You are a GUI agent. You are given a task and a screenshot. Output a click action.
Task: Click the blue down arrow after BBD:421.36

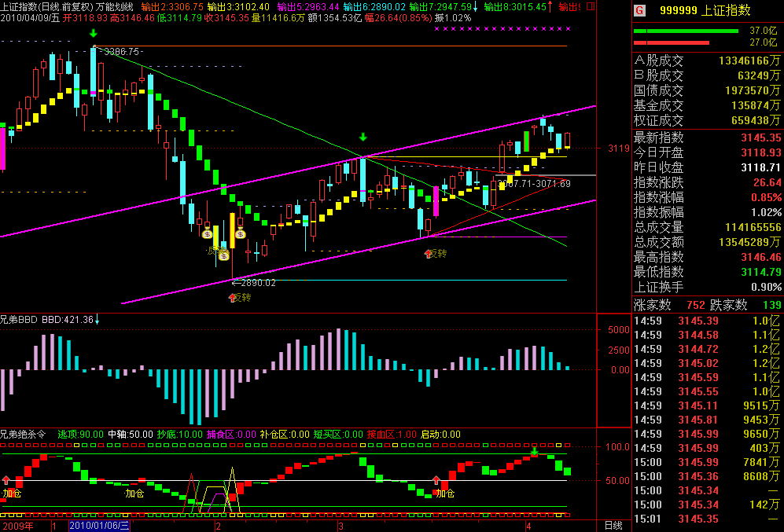click(98, 320)
